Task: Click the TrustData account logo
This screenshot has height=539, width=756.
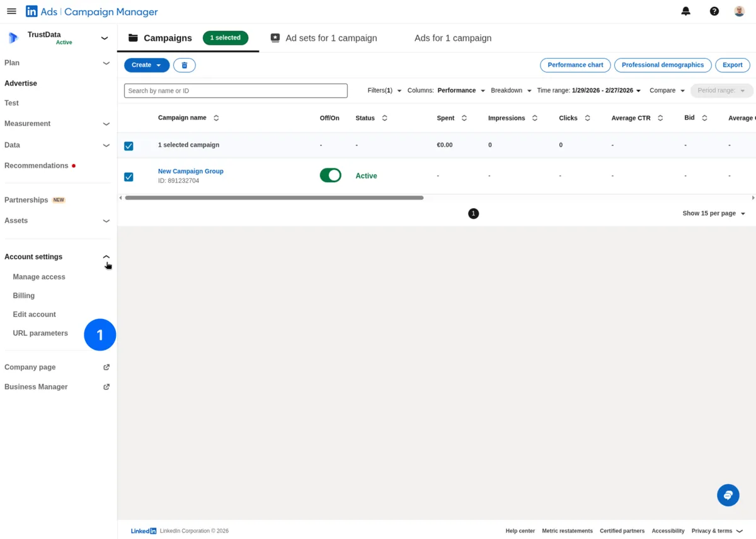Action: tap(13, 38)
